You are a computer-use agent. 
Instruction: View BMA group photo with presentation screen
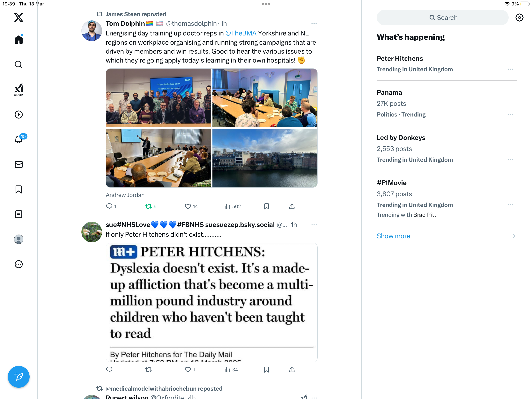pos(158,98)
